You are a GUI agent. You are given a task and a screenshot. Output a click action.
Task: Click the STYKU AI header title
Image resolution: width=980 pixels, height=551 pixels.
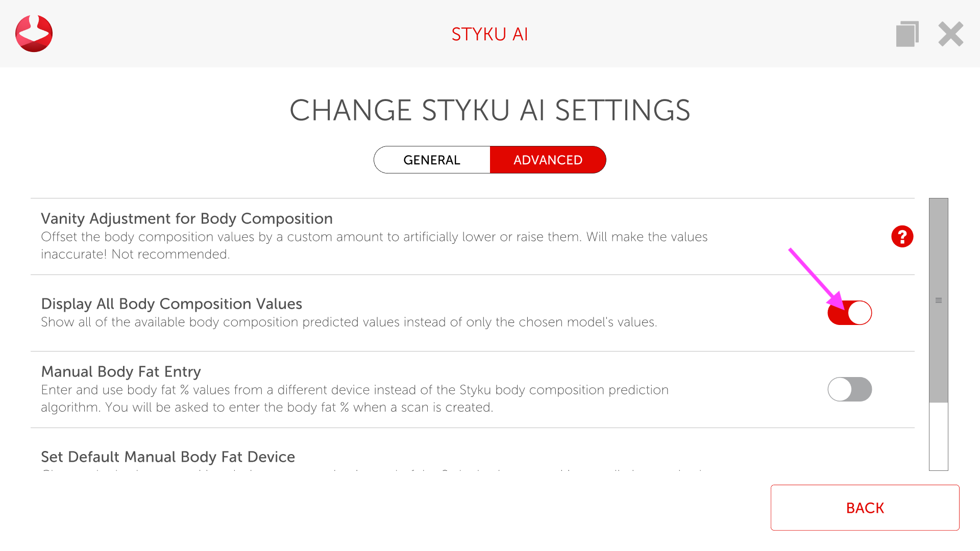(489, 34)
